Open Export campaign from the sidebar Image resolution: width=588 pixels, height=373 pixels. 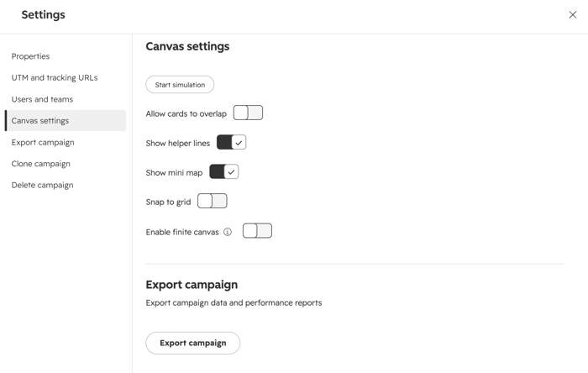(43, 143)
